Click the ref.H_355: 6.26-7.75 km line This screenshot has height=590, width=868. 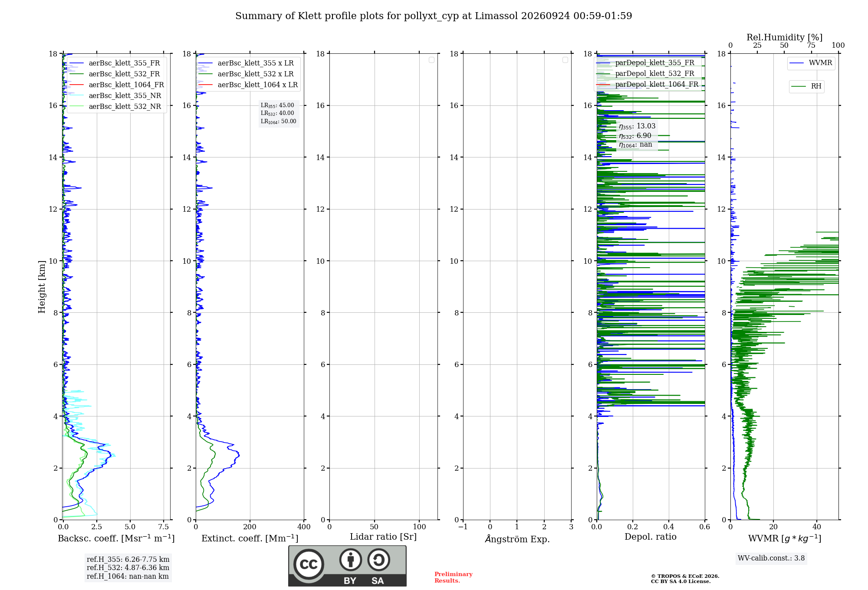[x=128, y=560]
